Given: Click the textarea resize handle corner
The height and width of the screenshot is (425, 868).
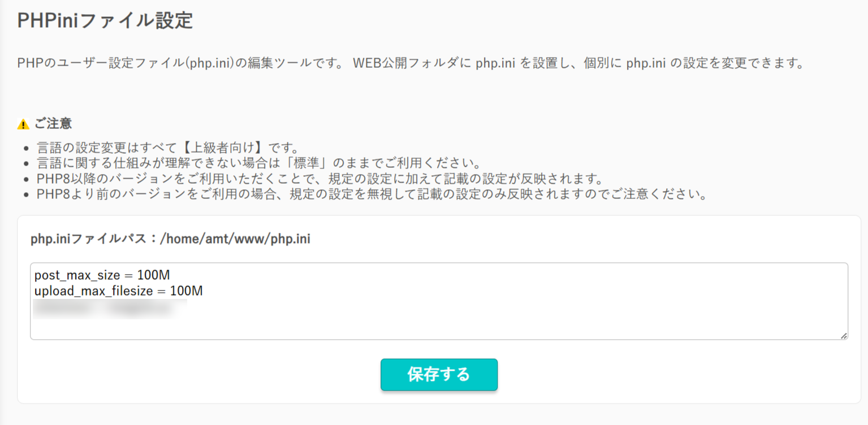Looking at the screenshot, I should 843,335.
